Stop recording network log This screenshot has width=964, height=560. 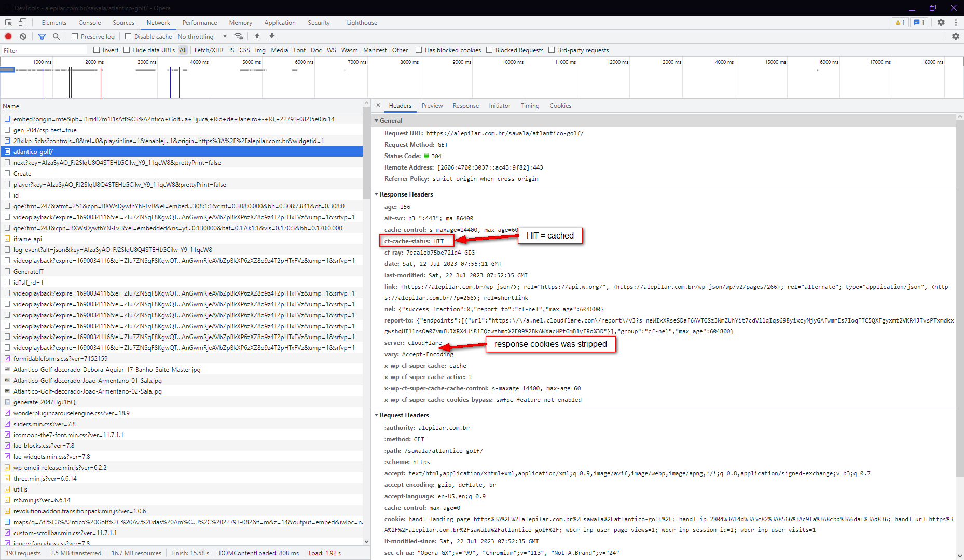pos(8,36)
